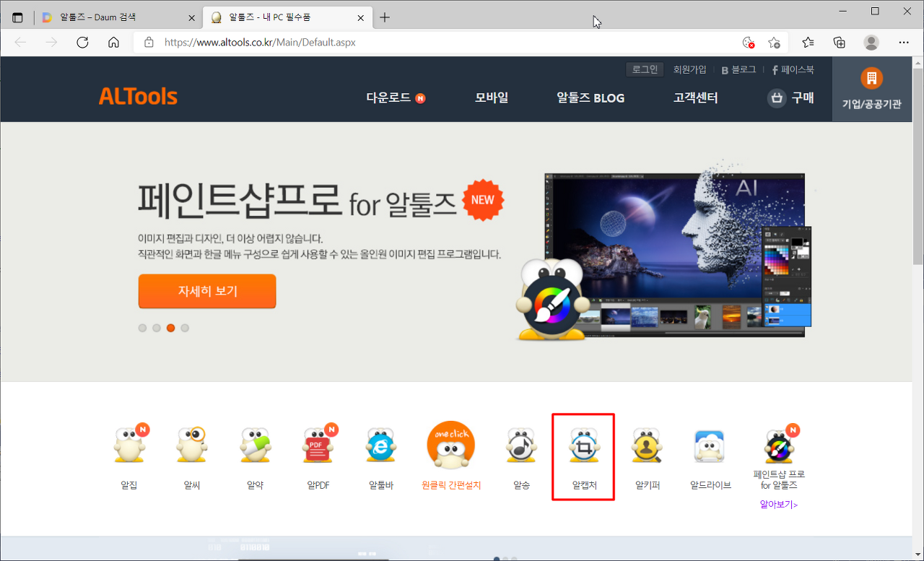This screenshot has width=924, height=561.
Task: Open the browser settings and more menu
Action: point(904,43)
